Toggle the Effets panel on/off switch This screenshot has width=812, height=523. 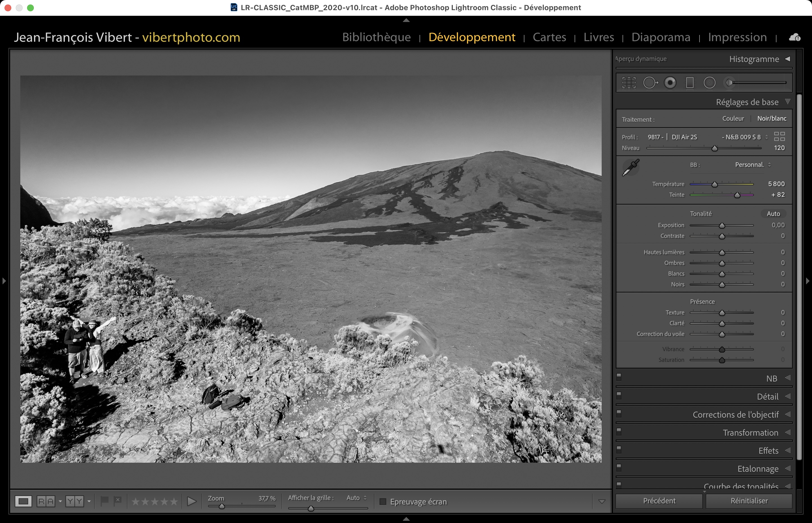point(619,449)
